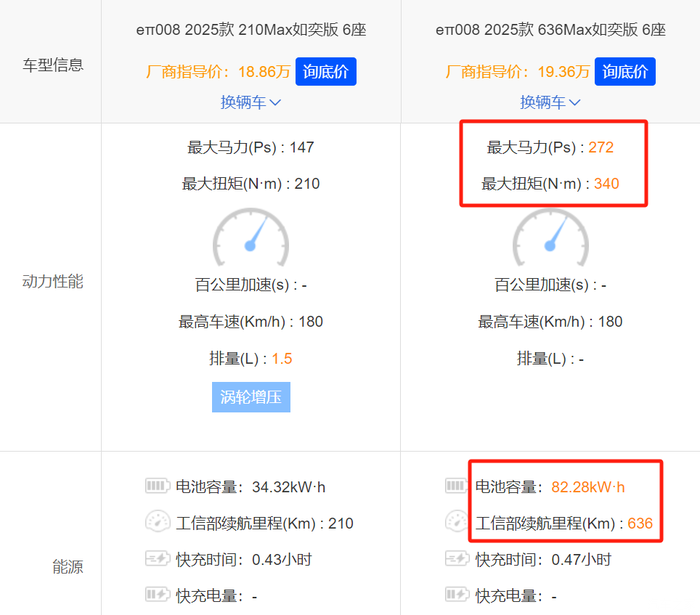The image size is (700, 615).
Task: Select the 能源 row header
Action: point(67,567)
